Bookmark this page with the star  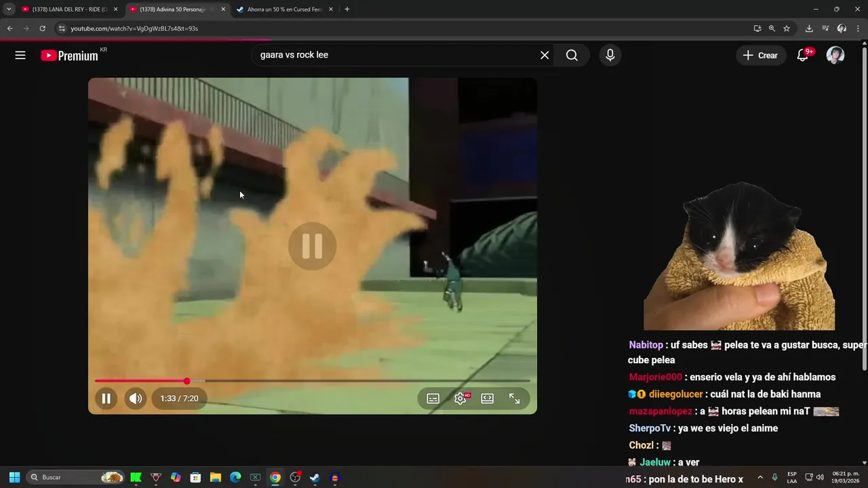tap(787, 28)
